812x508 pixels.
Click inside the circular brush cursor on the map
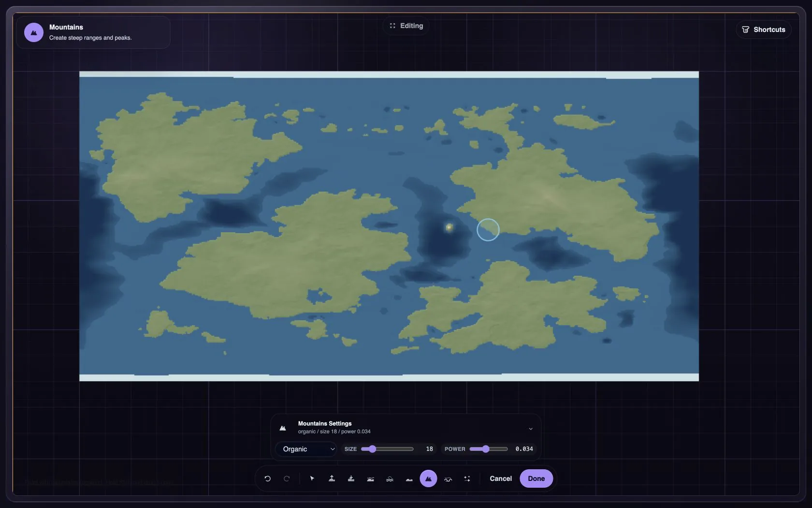pyautogui.click(x=488, y=229)
